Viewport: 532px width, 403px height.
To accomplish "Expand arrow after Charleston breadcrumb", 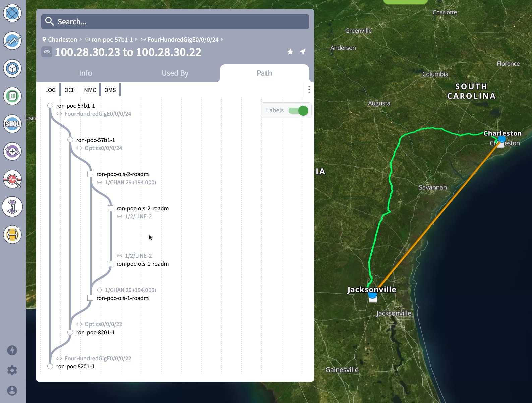I will 81,39.
